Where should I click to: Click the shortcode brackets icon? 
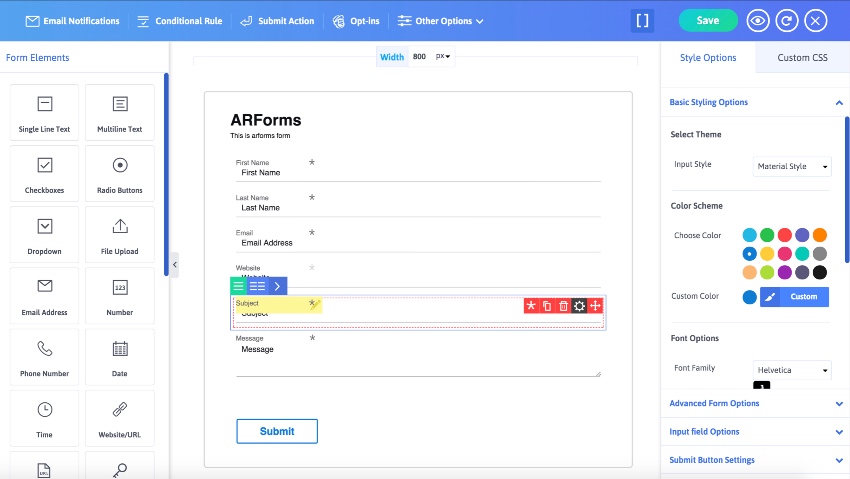[x=642, y=21]
